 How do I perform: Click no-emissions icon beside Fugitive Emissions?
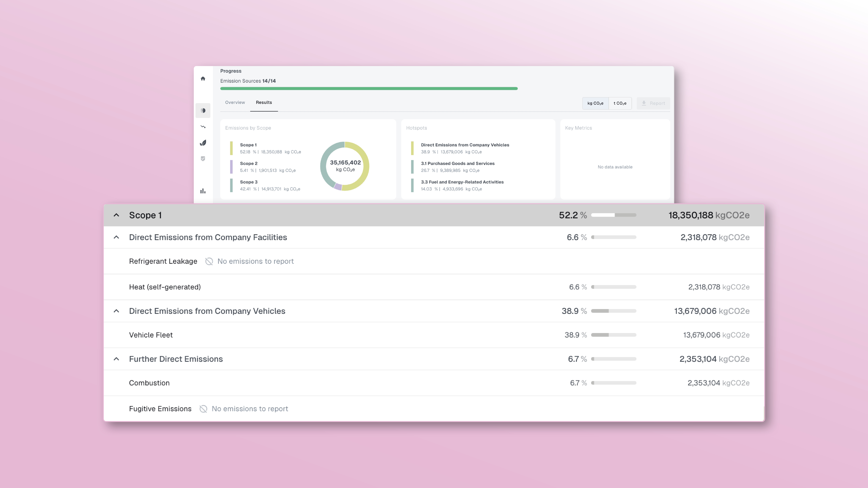203,409
